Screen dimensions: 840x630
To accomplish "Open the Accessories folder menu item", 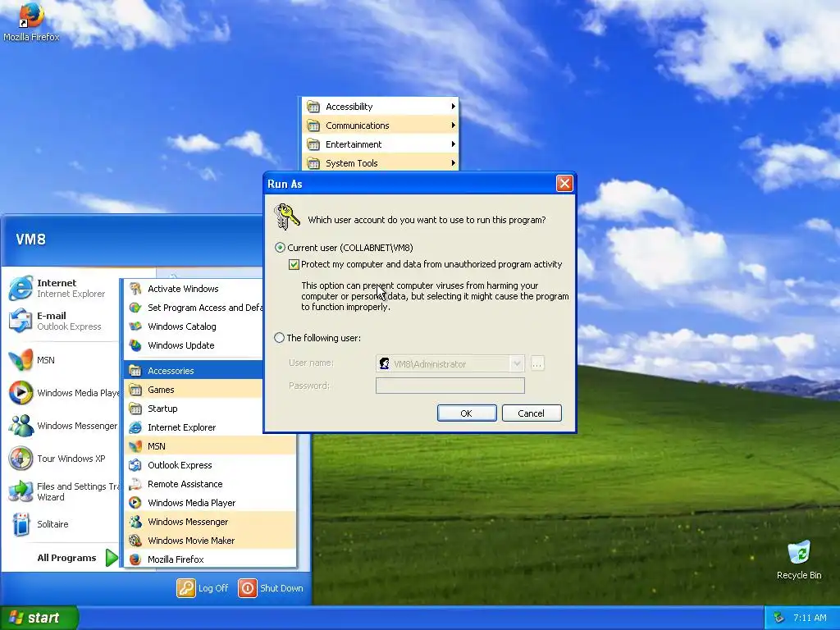I will pos(194,371).
